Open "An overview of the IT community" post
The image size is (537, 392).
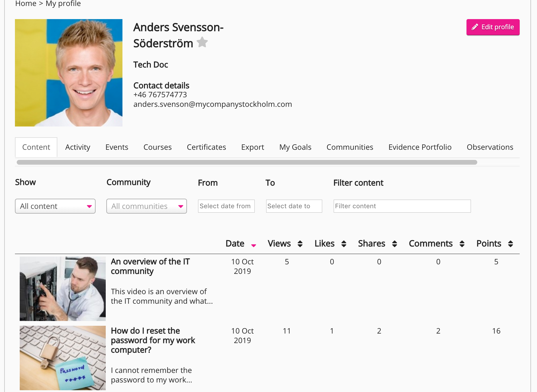coord(150,266)
